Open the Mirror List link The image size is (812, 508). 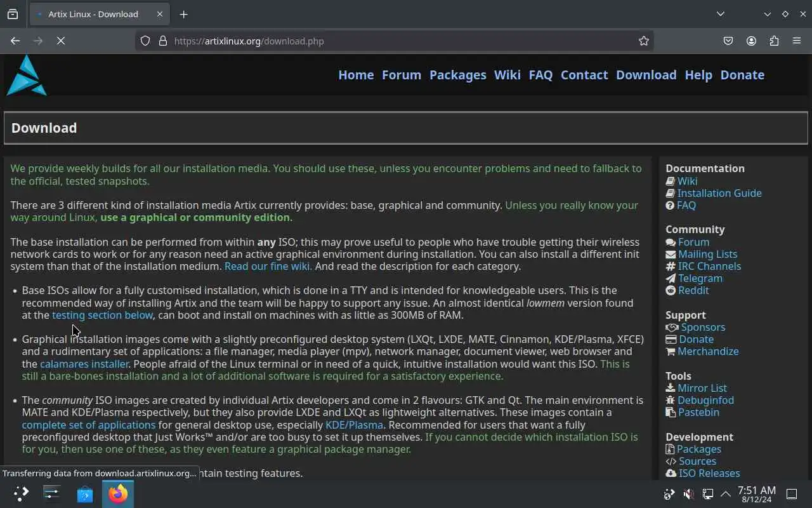pyautogui.click(x=702, y=388)
